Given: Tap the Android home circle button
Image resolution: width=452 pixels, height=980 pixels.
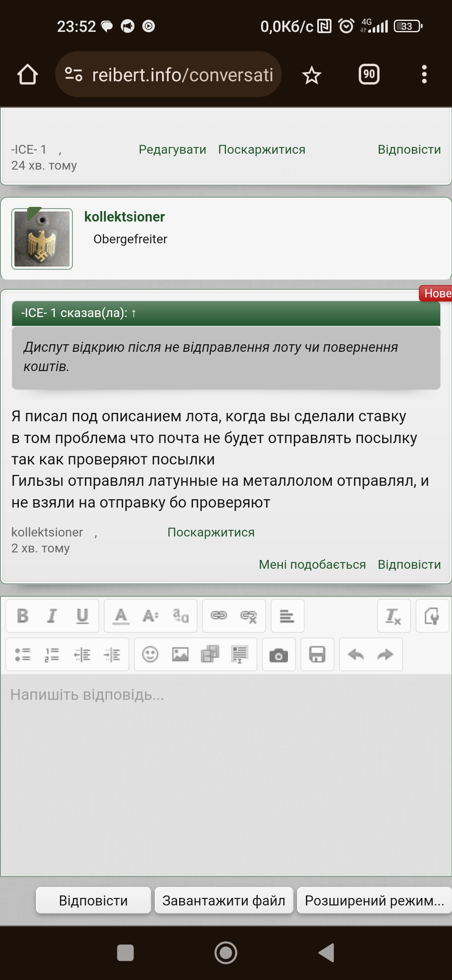Looking at the screenshot, I should click(226, 953).
